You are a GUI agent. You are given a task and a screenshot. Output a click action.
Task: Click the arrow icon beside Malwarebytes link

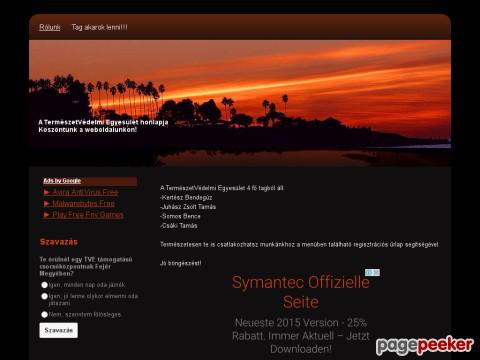47,203
